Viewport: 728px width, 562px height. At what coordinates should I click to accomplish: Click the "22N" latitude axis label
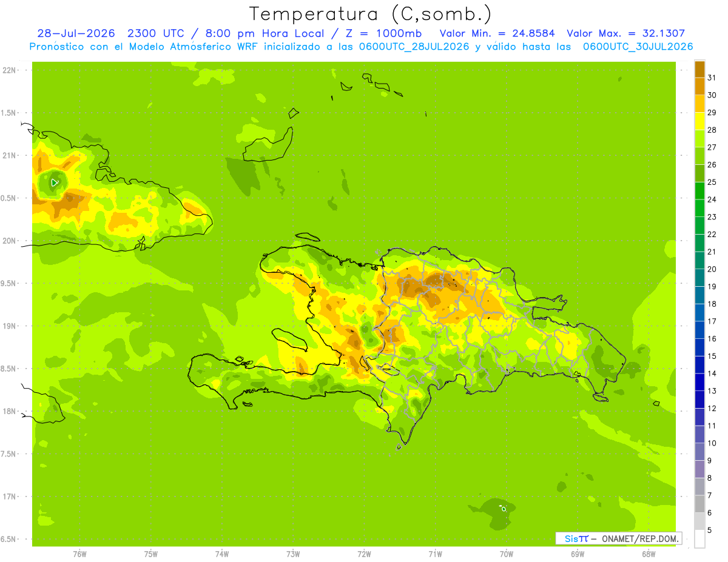9,70
